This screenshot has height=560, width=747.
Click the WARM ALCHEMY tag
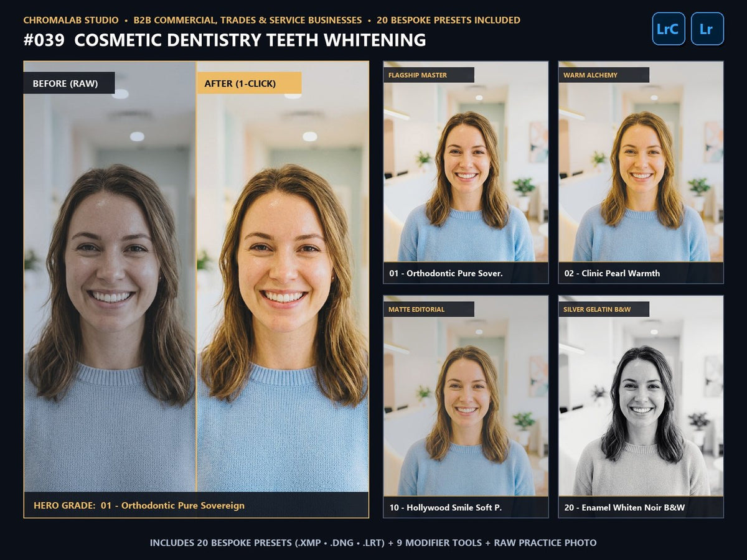coord(604,75)
